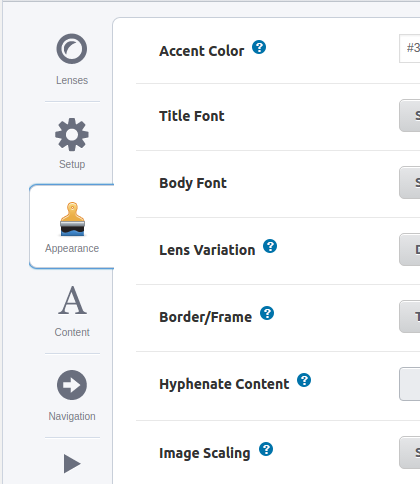Image resolution: width=420 pixels, height=484 pixels.
Task: Open the Title Font dropdown
Action: tap(410, 116)
